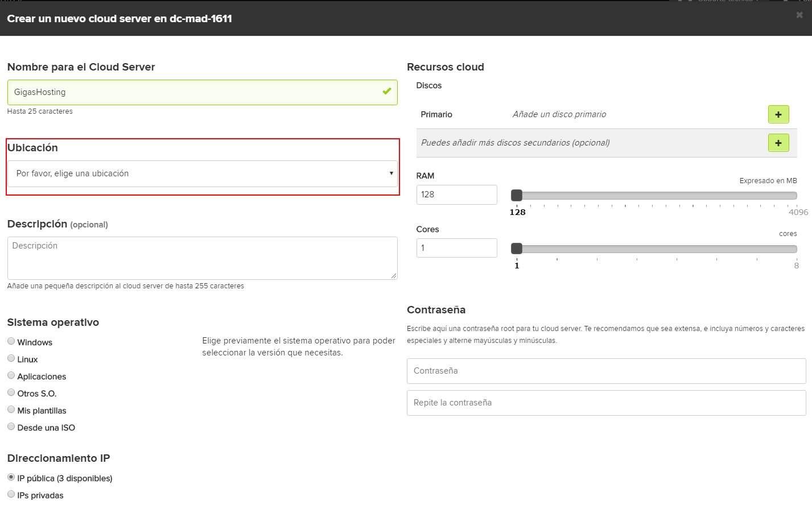Click the RAM slider handle

(x=517, y=196)
